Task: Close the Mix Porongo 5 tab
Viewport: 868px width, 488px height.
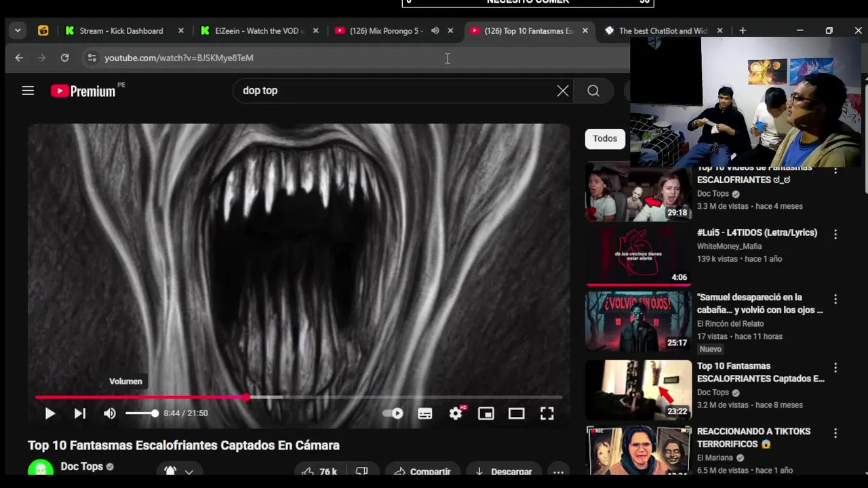Action: (450, 30)
